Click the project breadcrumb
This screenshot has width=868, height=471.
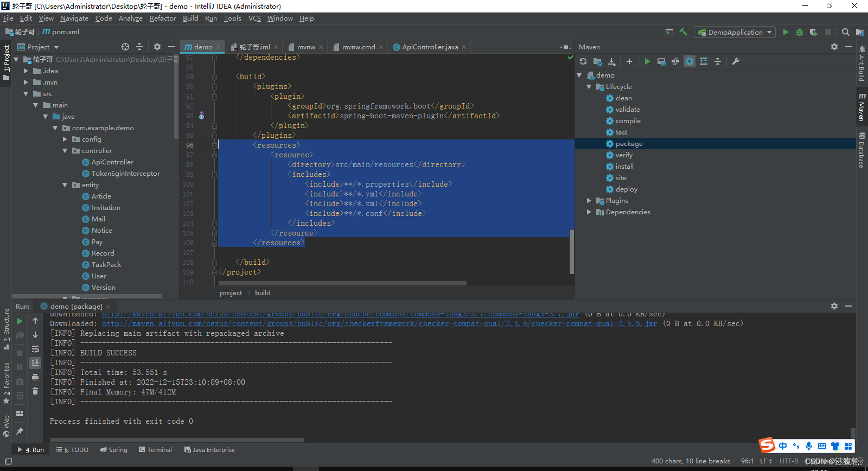[231, 292]
